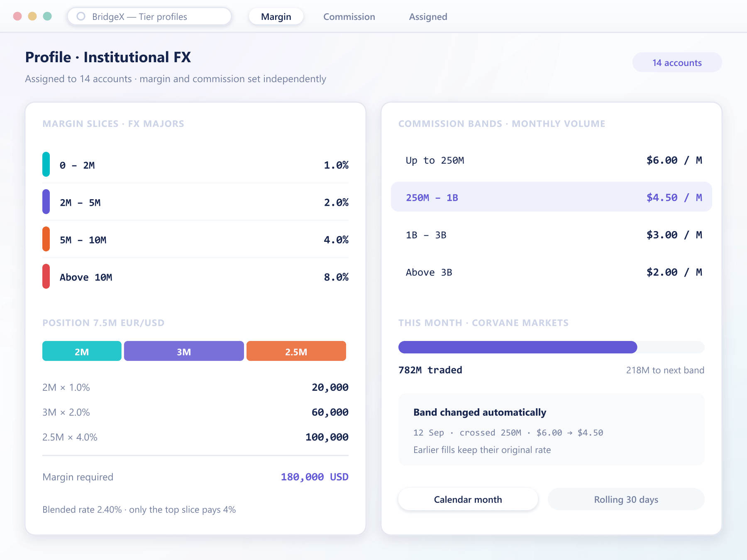Select the 5M – 10M margin slice row
Image resolution: width=747 pixels, height=560 pixels.
pos(195,239)
